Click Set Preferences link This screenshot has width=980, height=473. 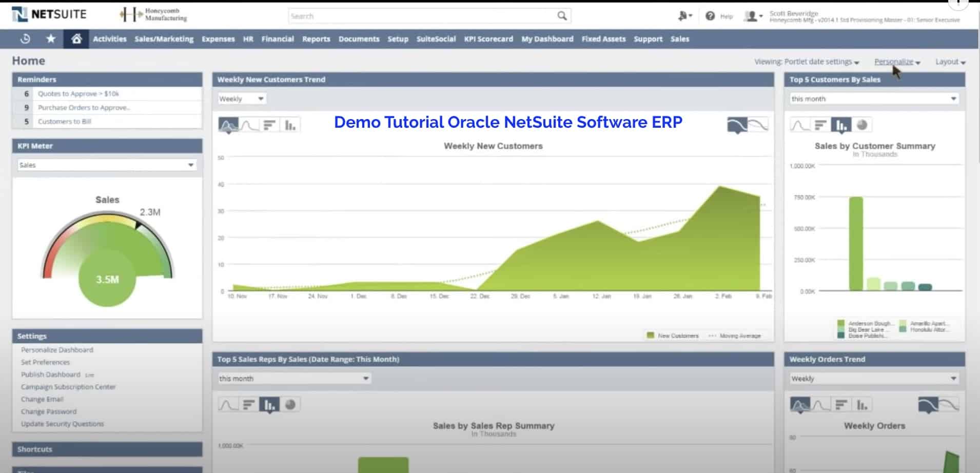coord(45,362)
